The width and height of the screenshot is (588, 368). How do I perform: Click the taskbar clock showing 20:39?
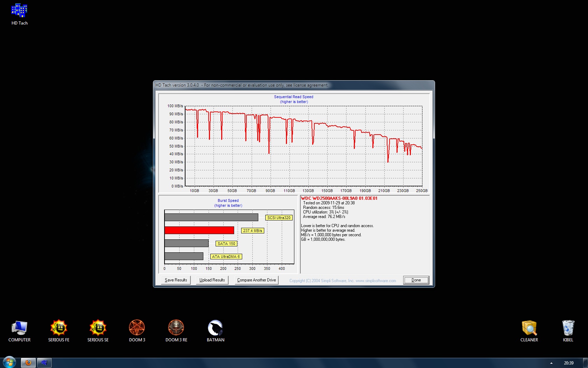[569, 363]
